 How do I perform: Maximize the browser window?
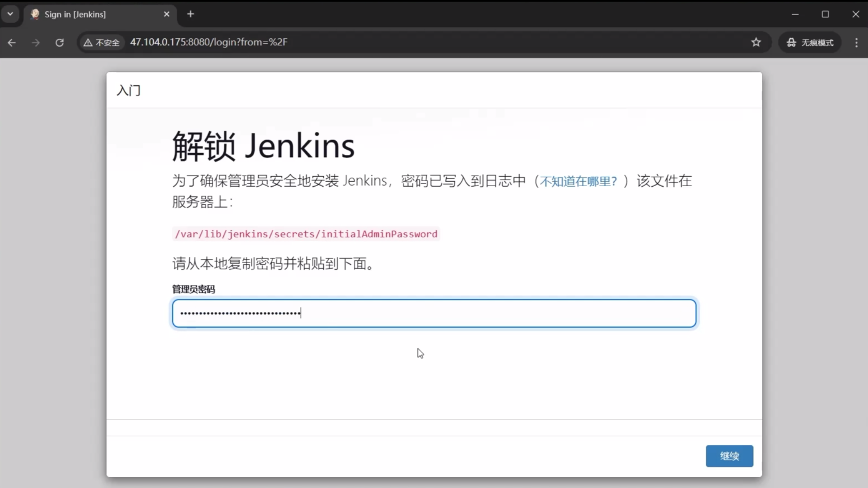825,14
